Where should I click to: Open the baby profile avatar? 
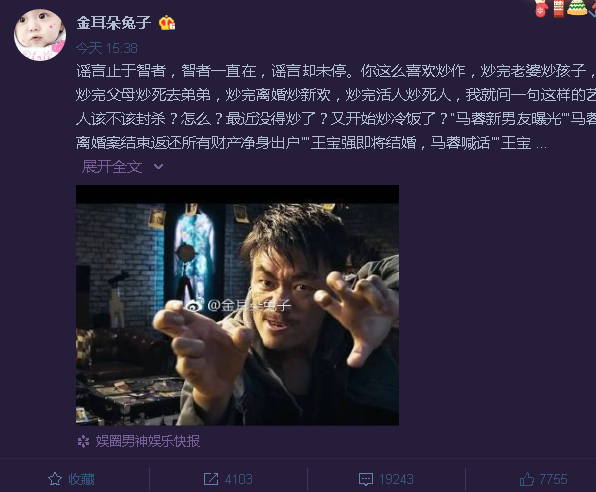point(40,35)
